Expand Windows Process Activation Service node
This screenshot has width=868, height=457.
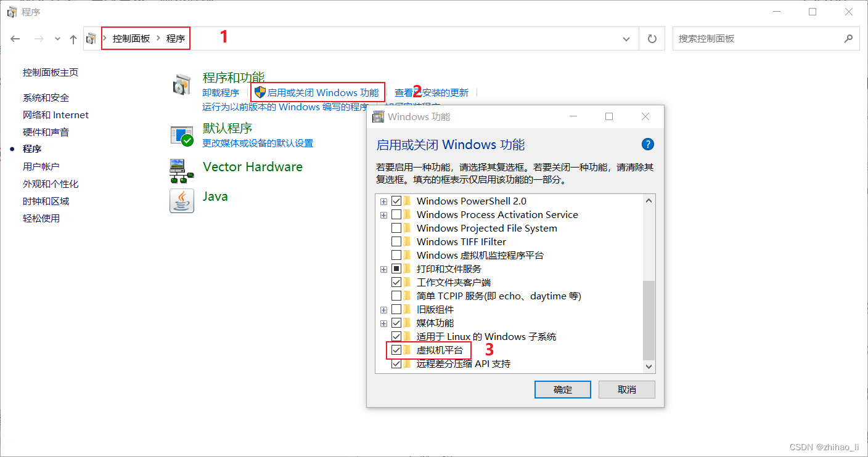(x=383, y=215)
